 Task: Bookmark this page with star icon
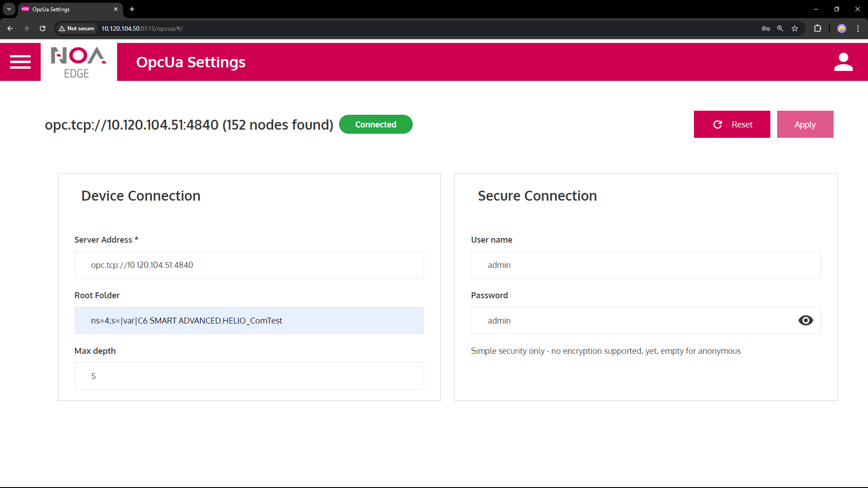pos(795,28)
